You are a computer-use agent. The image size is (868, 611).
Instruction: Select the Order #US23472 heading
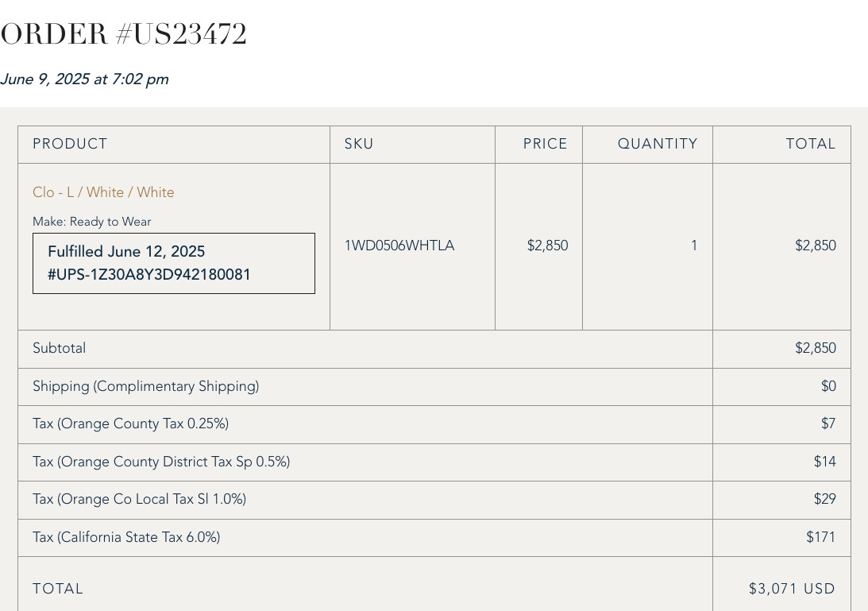[123, 34]
